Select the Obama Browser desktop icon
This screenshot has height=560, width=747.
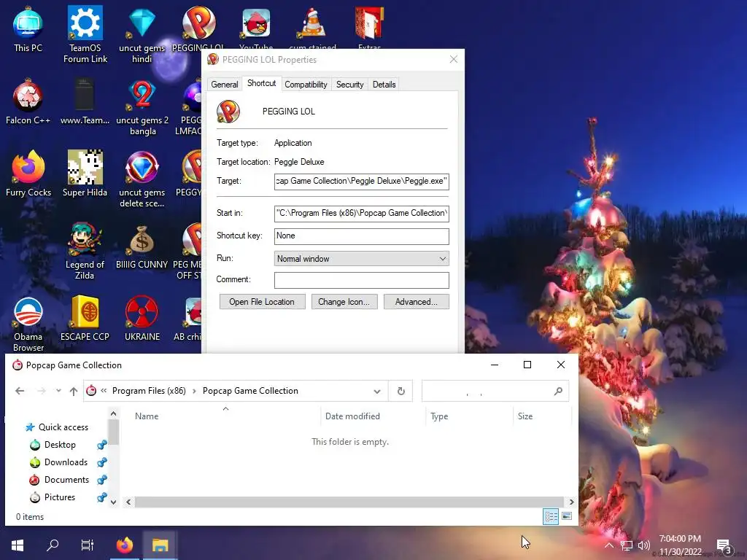coord(28,324)
